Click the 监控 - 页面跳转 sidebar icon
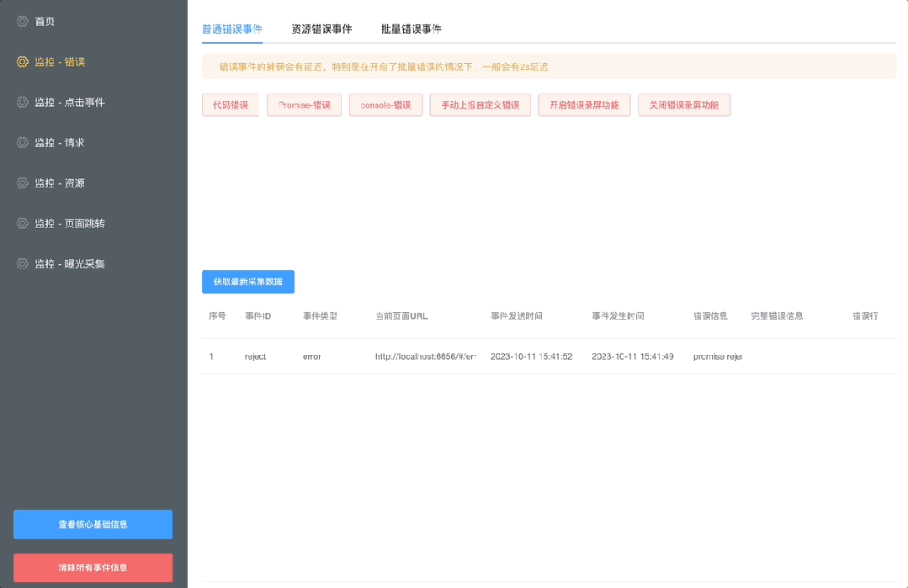This screenshot has width=908, height=588. (x=23, y=223)
